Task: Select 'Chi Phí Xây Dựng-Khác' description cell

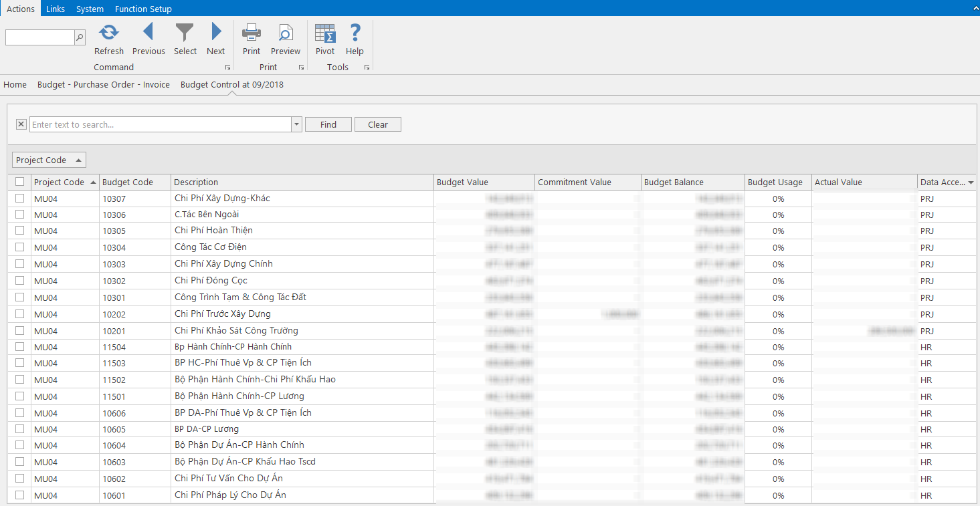Action: coord(302,199)
